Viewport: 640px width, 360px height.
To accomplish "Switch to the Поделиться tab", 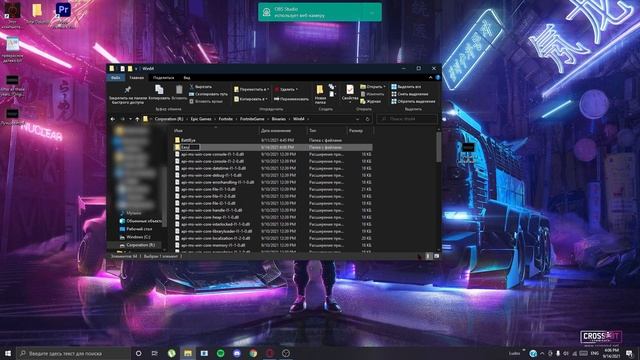I will 163,78.
